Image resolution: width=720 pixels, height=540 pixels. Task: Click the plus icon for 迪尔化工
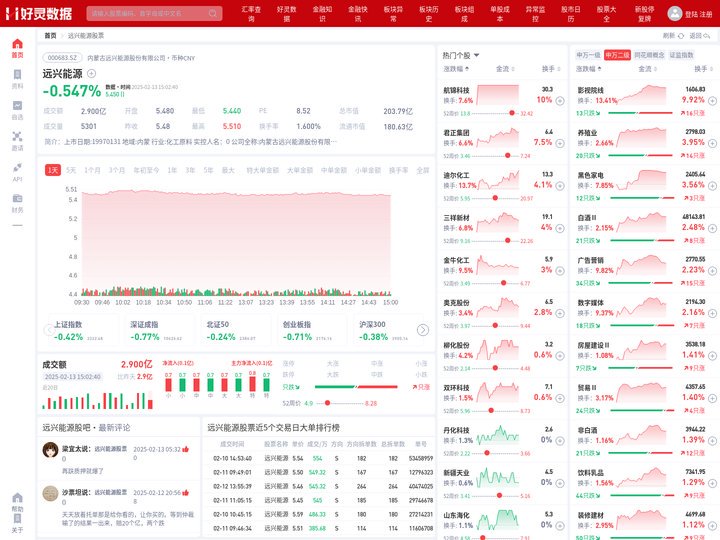tap(560, 186)
